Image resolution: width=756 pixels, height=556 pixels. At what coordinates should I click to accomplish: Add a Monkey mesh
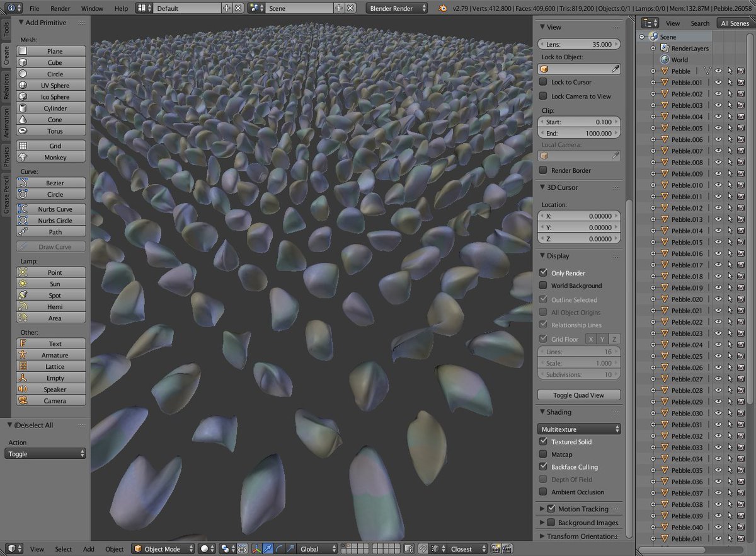[51, 157]
